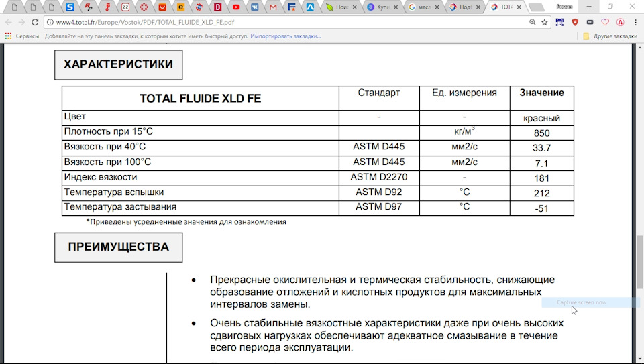Viewport: 644px width, 364px height.
Task: Close the 'Поис' tab
Action: (355, 7)
